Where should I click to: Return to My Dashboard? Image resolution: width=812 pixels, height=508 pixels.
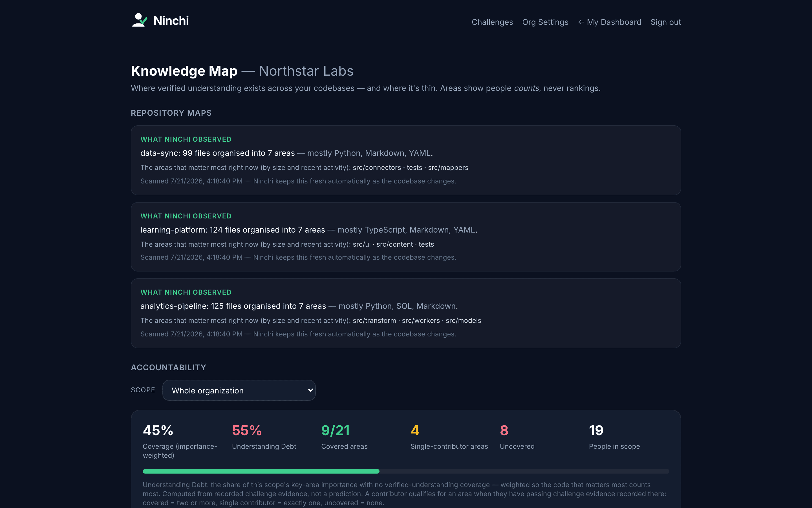coord(609,22)
